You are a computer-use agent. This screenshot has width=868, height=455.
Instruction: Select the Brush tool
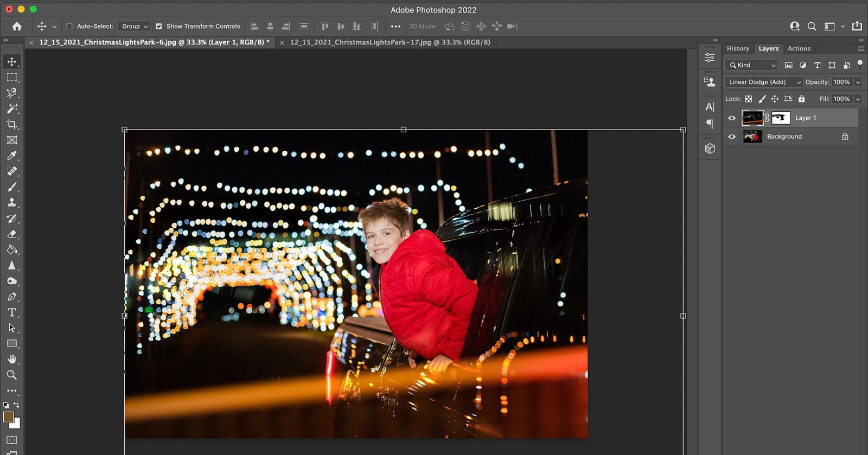coord(12,187)
